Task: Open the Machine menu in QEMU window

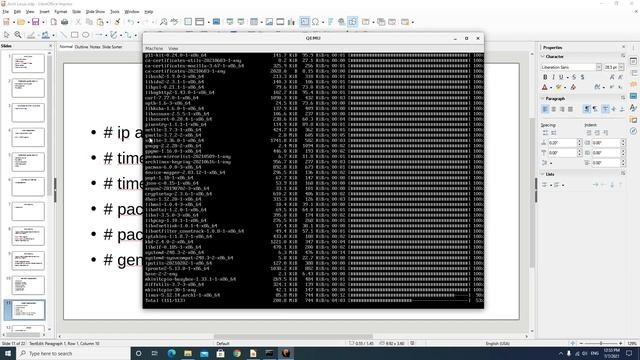Action: click(154, 49)
